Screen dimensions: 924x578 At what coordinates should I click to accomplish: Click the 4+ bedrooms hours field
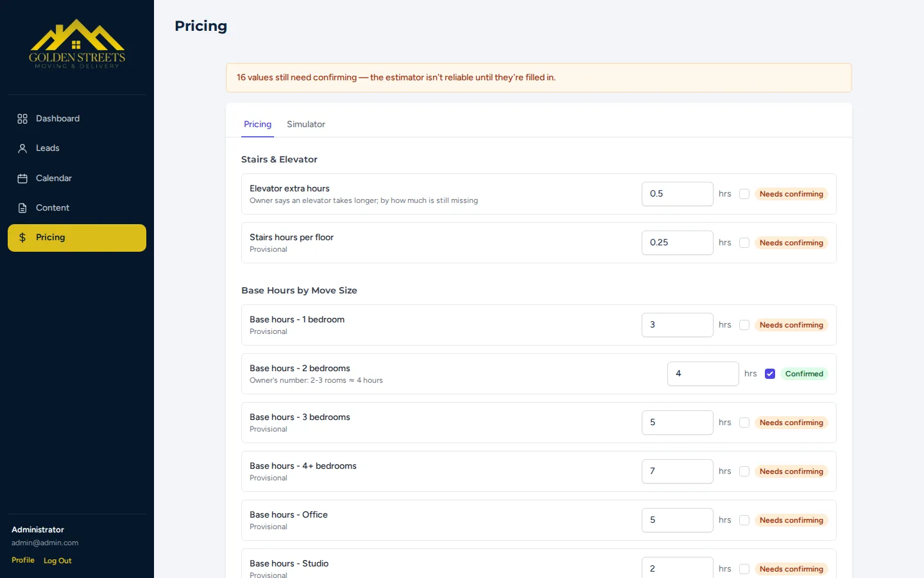pyautogui.click(x=678, y=471)
